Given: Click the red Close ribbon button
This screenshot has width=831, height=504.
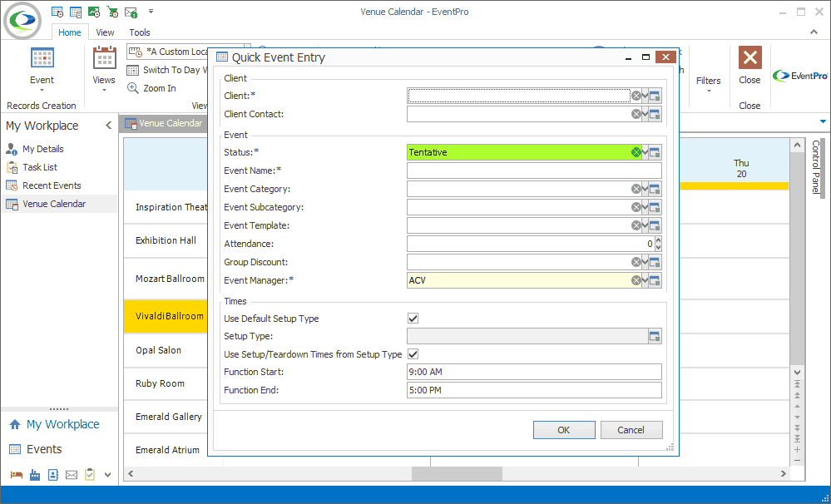Looking at the screenshot, I should (x=750, y=66).
